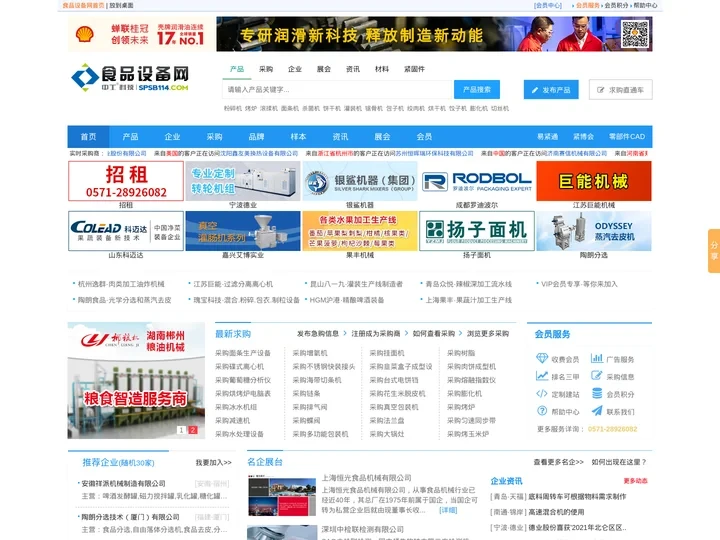This screenshot has height=540, width=720.
Task: Click the 银鲨机器 (集团) ad banner
Action: (360, 181)
